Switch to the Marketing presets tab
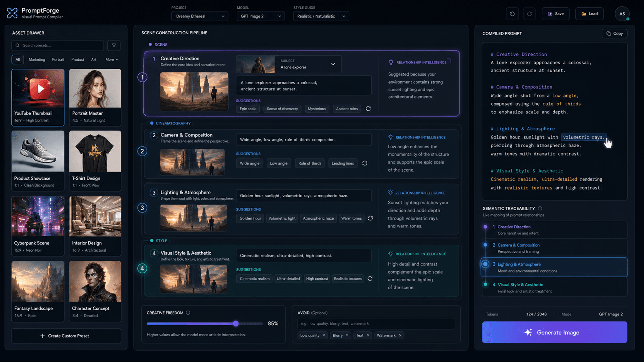The width and height of the screenshot is (644, 362). 37,59
